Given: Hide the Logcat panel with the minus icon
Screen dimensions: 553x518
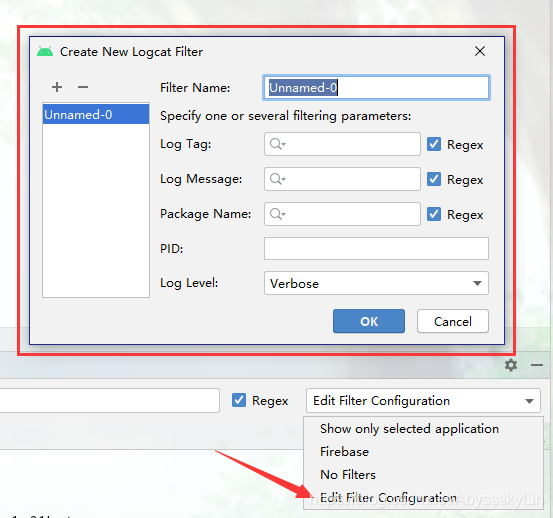Looking at the screenshot, I should pyautogui.click(x=537, y=365).
